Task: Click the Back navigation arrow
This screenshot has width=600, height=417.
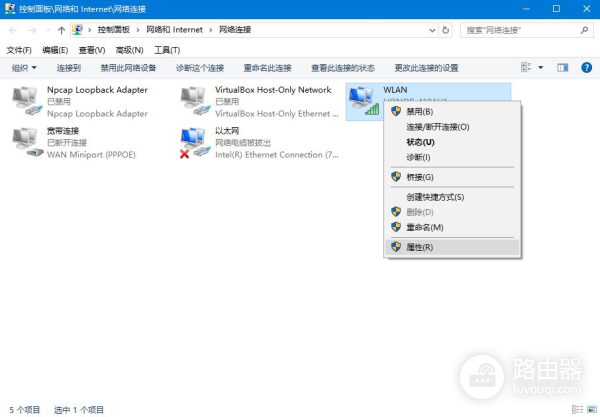Action: point(13,30)
